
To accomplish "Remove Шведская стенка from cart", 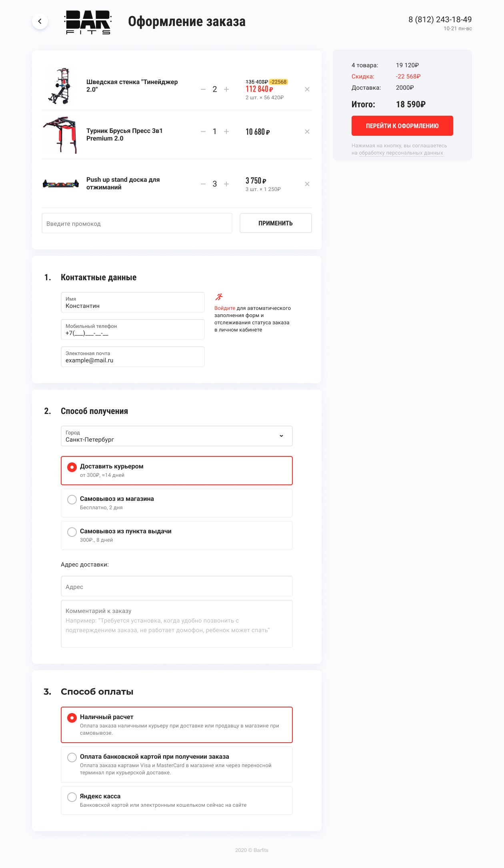I will (x=307, y=89).
